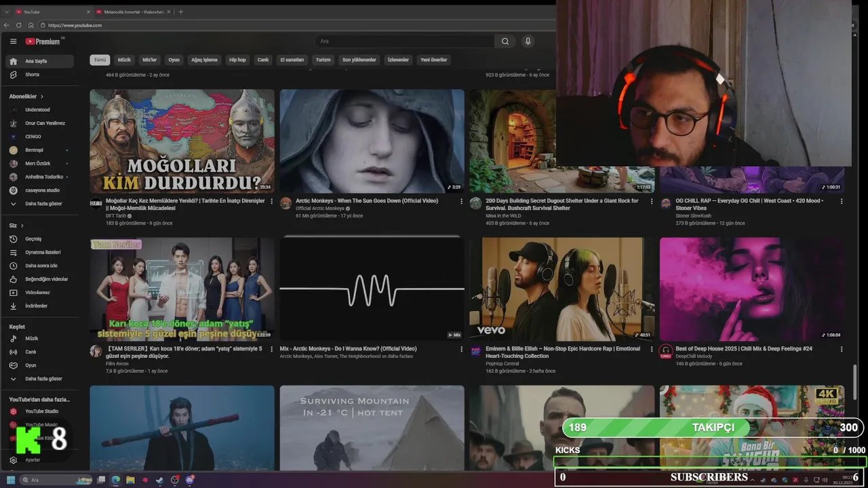The image size is (868, 488).
Task: Open more options for Moğollar video
Action: tap(272, 201)
